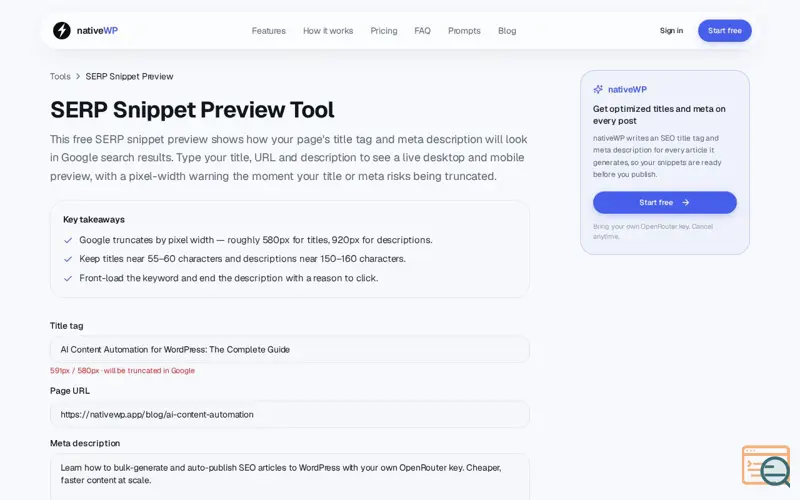The height and width of the screenshot is (500, 800).
Task: Click checkmark beside 55–60 characters takeaway
Action: click(68, 259)
